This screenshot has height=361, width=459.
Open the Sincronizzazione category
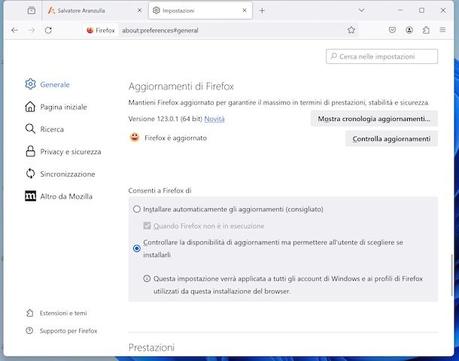click(60, 174)
